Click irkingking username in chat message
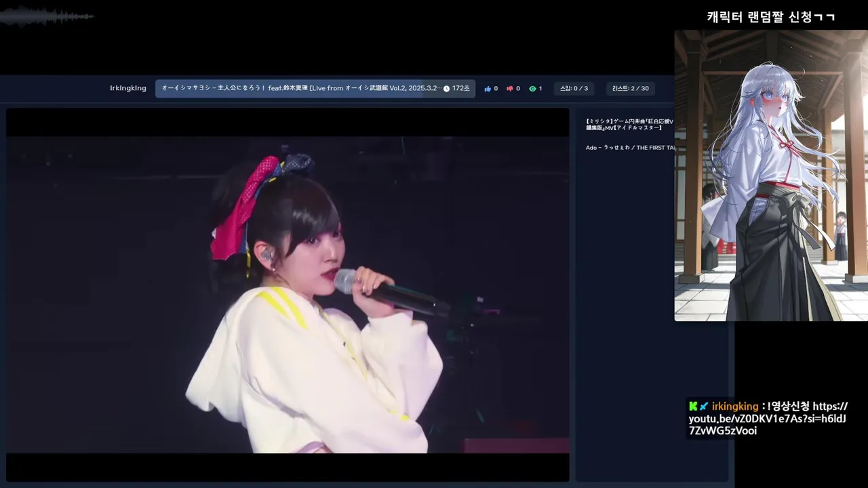The image size is (868, 488). click(x=735, y=407)
